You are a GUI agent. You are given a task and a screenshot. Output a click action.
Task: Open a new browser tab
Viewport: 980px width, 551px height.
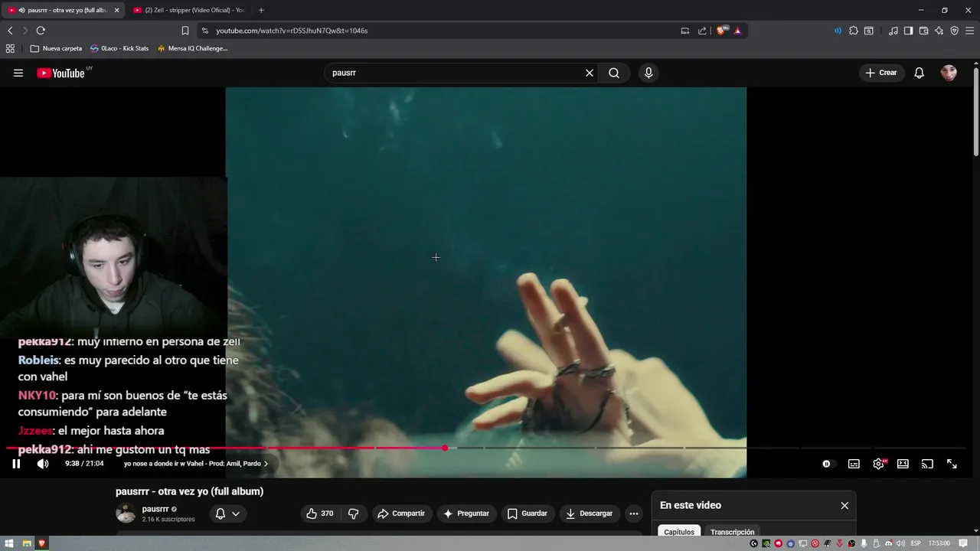click(261, 10)
